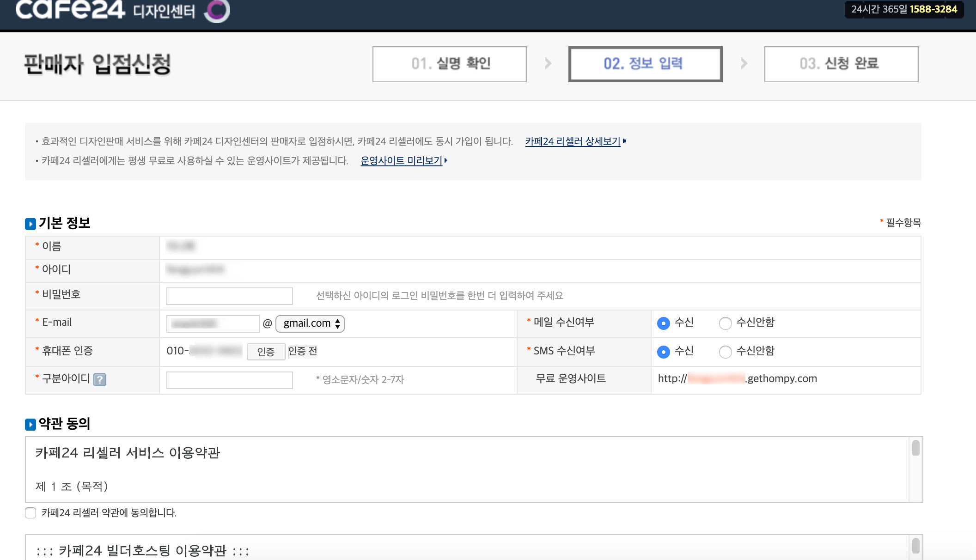Open the 운영사이트 미리보기 link
The image size is (976, 560).
coord(401,161)
